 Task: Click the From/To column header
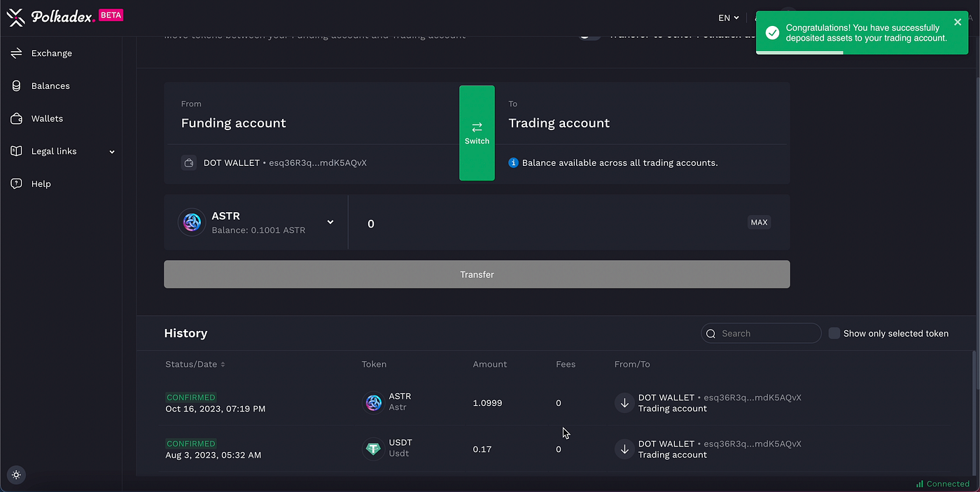(632, 365)
